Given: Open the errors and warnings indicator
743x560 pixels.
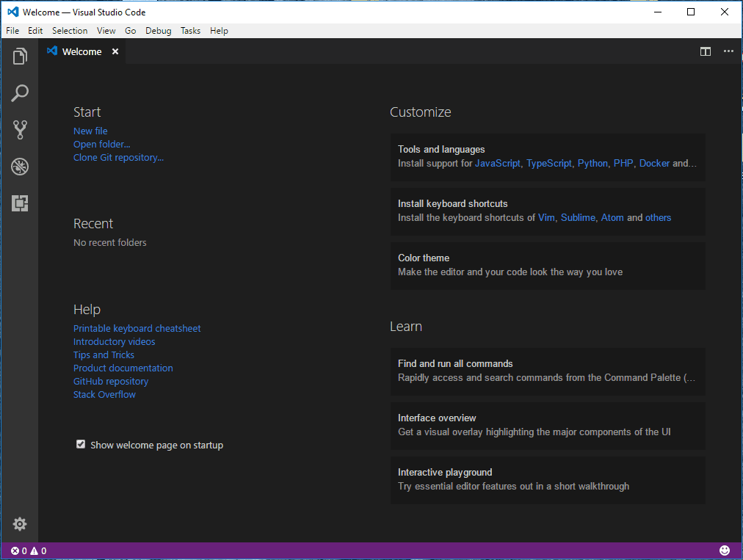Looking at the screenshot, I should click(29, 550).
